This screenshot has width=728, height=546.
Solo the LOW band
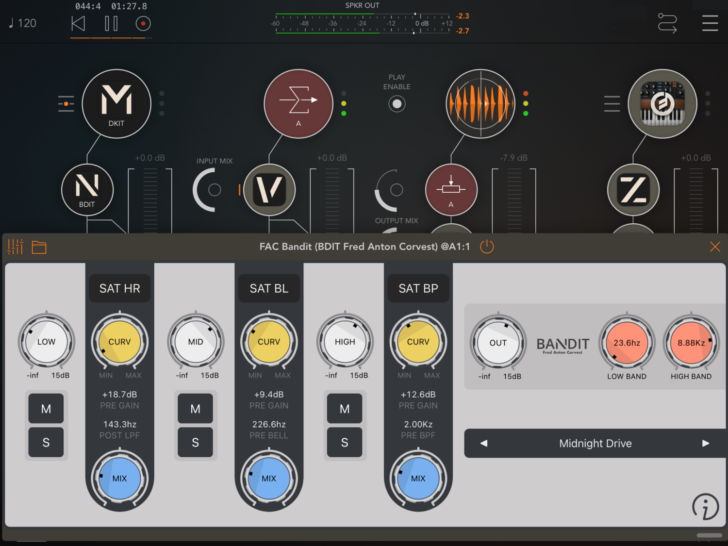coord(46,442)
